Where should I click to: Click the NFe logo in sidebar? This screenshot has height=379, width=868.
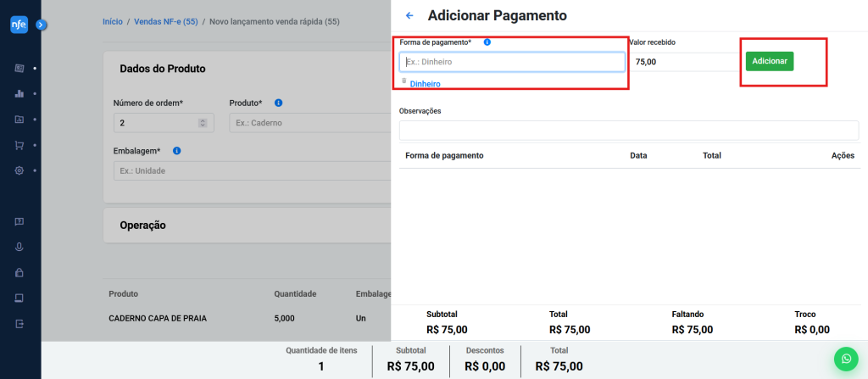19,25
